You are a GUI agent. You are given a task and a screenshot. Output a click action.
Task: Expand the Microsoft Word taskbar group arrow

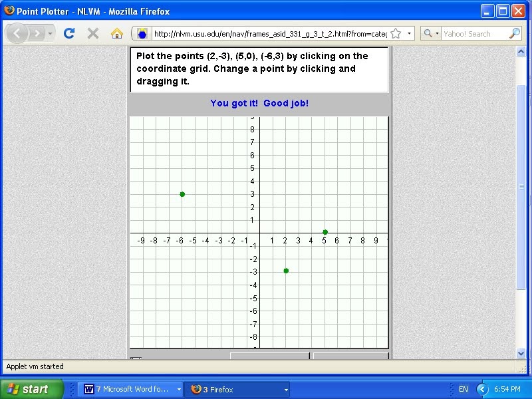(178, 389)
